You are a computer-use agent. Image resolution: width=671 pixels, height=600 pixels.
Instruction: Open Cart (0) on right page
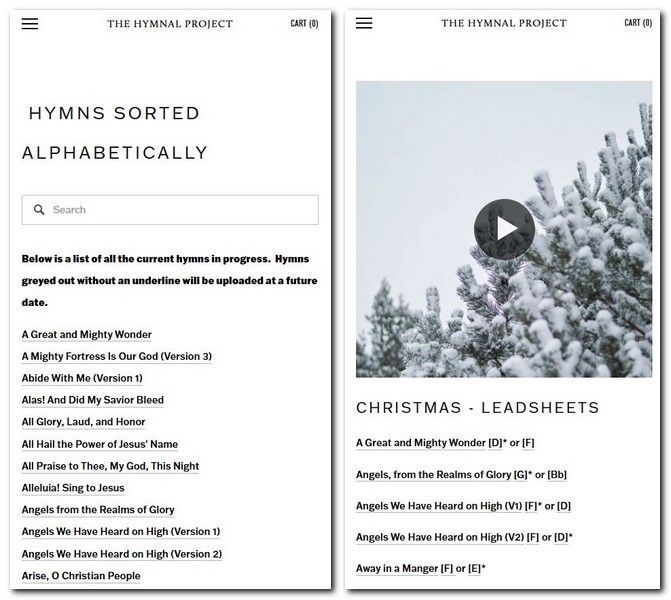point(638,23)
